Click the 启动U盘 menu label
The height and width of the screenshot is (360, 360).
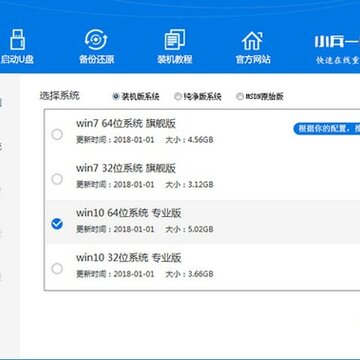[17, 60]
